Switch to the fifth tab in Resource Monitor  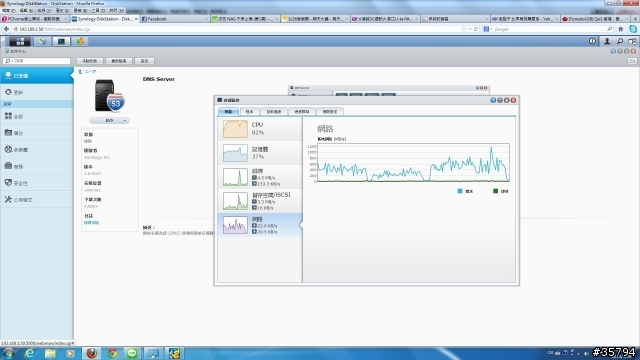(330, 111)
